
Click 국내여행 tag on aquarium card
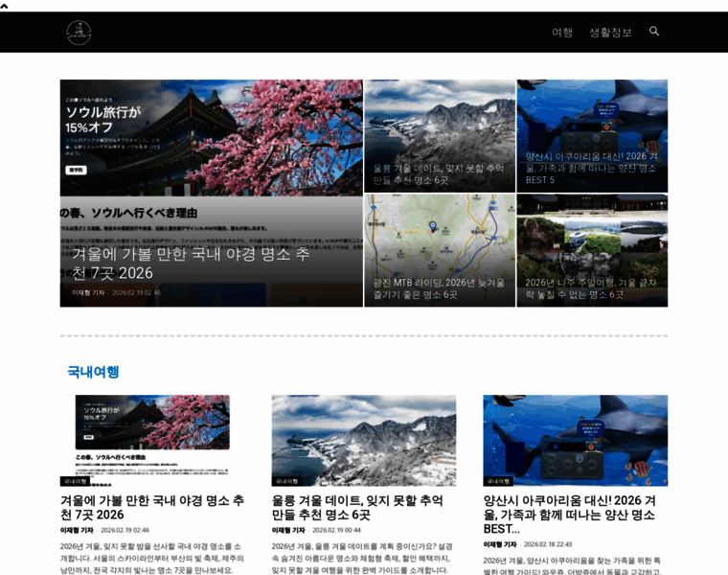pos(498,481)
